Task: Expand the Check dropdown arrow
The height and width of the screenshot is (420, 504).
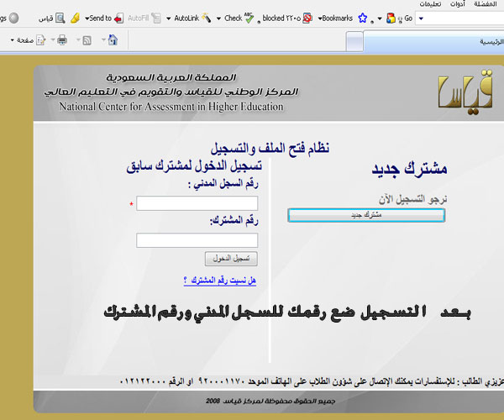Action: [x=218, y=18]
